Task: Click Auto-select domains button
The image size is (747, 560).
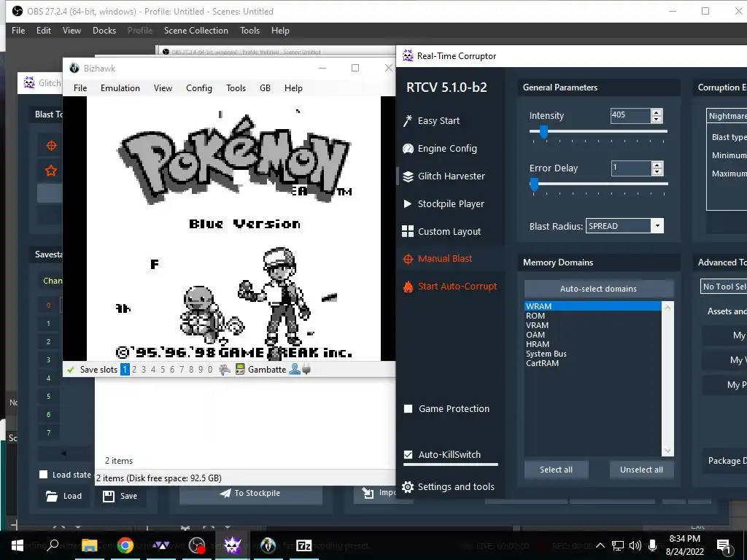Action: tap(599, 289)
